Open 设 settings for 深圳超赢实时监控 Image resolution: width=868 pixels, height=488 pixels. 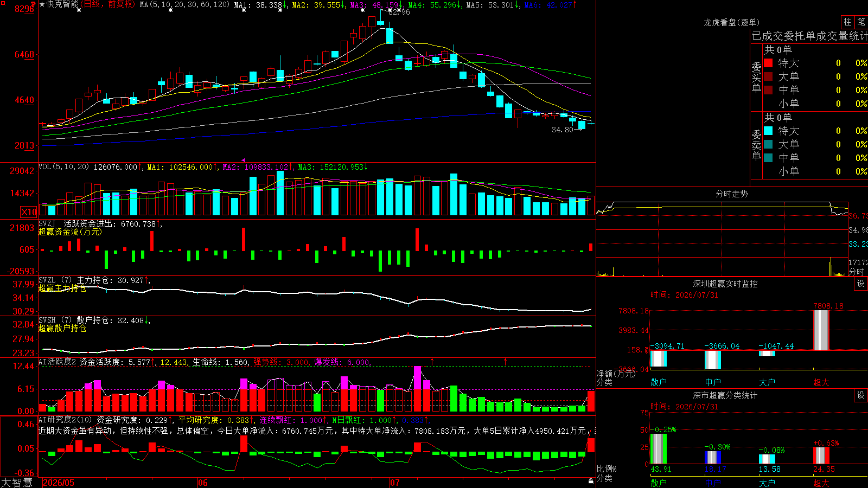coord(861,284)
